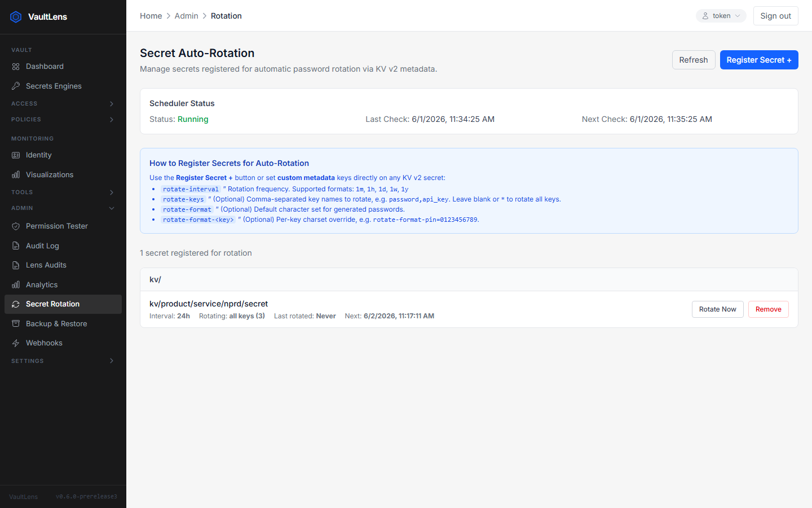Click the kv/ mount header row
This screenshot has width=812, height=508.
[469, 279]
